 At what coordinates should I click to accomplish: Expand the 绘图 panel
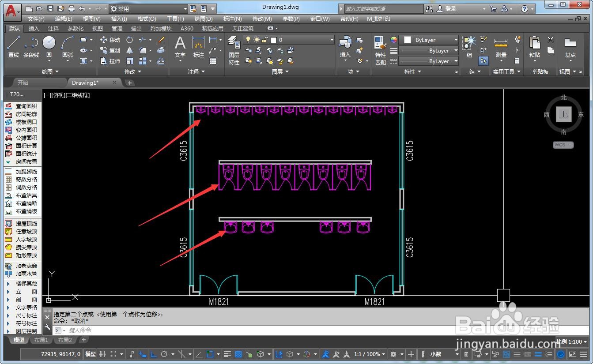(x=50, y=71)
